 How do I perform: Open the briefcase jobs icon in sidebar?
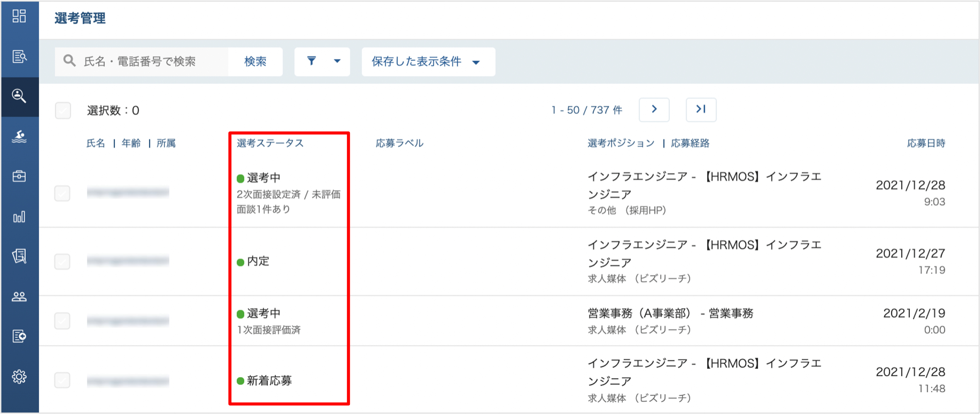click(19, 176)
